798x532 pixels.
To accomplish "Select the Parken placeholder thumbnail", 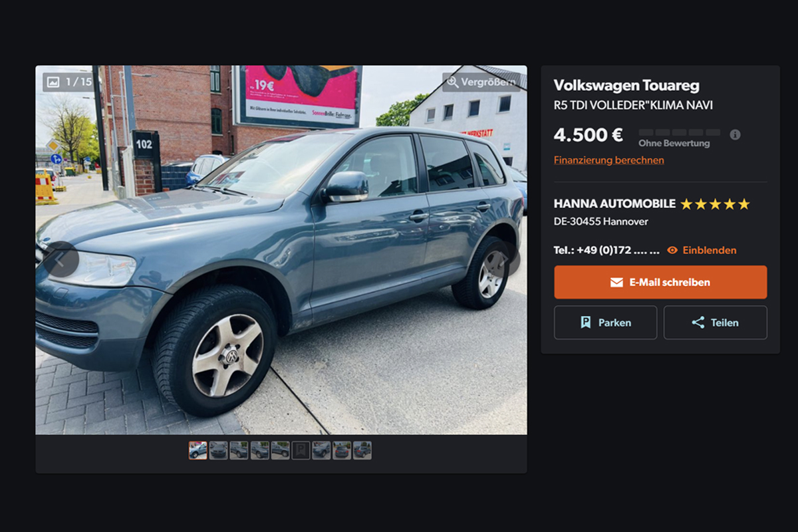I will pyautogui.click(x=301, y=450).
